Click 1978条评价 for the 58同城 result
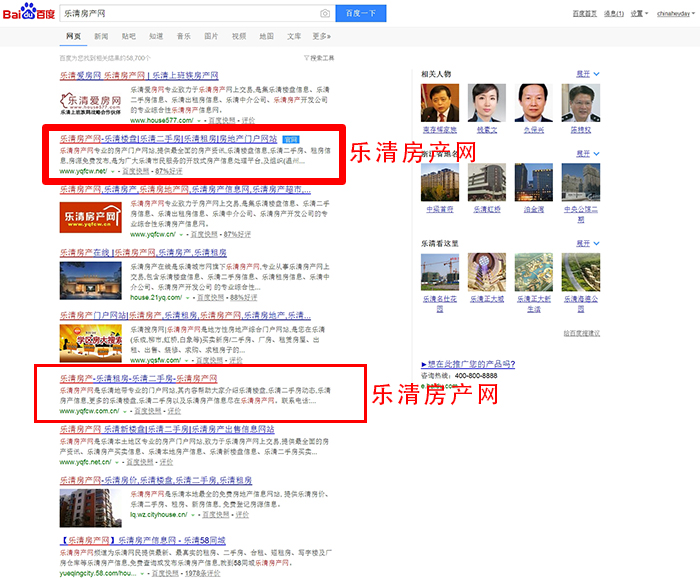This screenshot has height=578, width=700. click(203, 573)
